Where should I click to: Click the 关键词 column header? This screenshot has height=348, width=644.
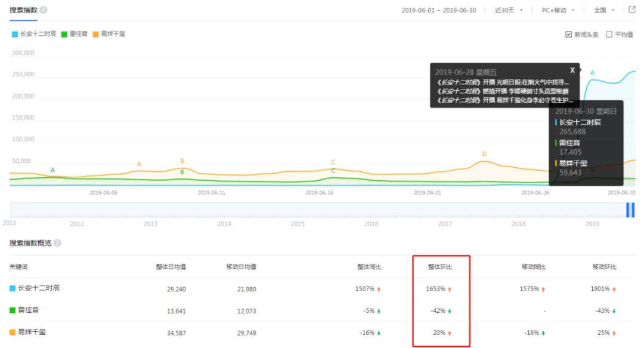pos(18,267)
